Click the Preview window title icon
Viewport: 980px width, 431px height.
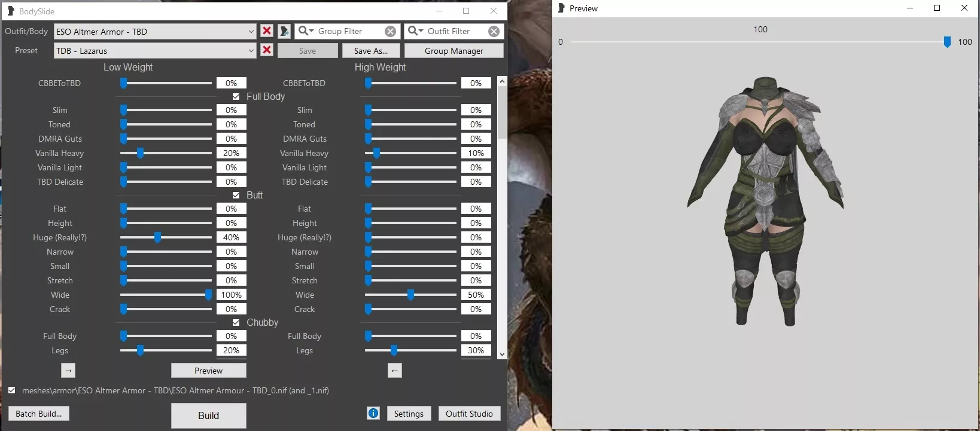(x=561, y=8)
